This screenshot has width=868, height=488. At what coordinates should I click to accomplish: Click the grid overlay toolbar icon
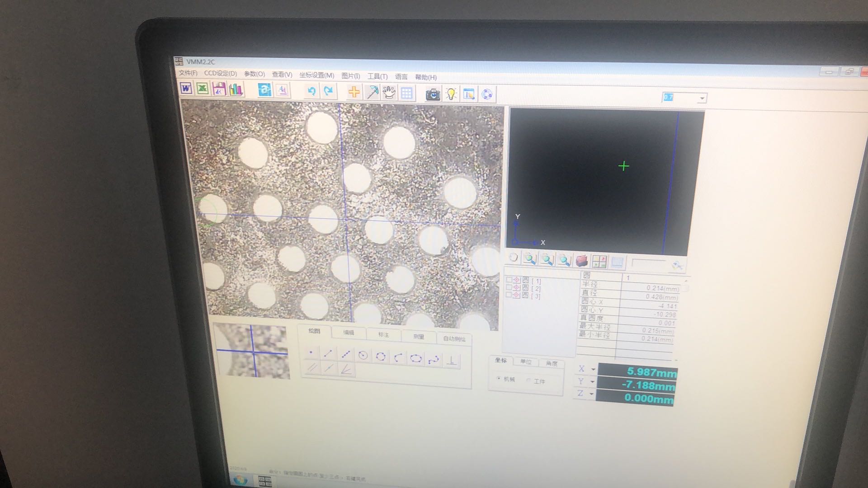406,93
